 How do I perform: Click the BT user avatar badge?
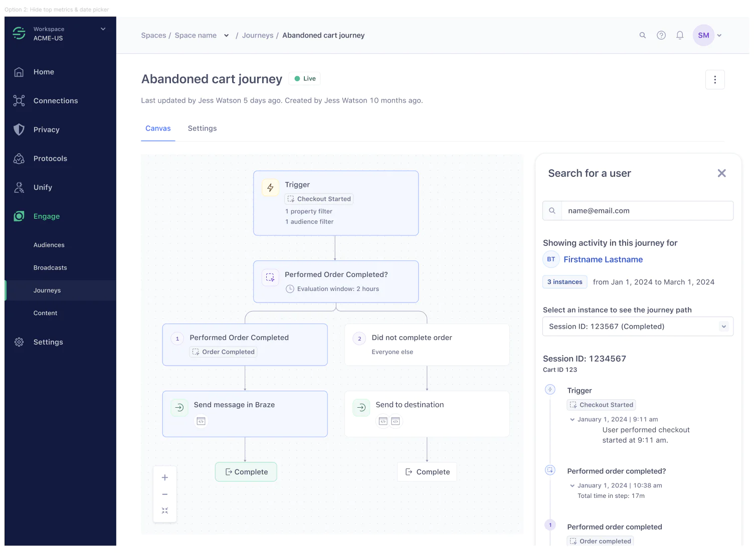[551, 259]
